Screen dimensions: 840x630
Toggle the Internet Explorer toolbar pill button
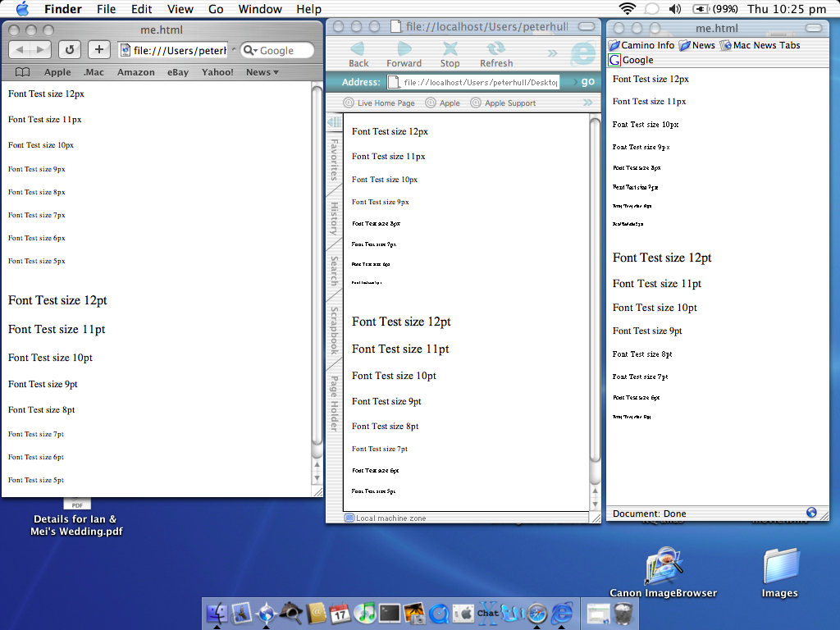click(587, 26)
